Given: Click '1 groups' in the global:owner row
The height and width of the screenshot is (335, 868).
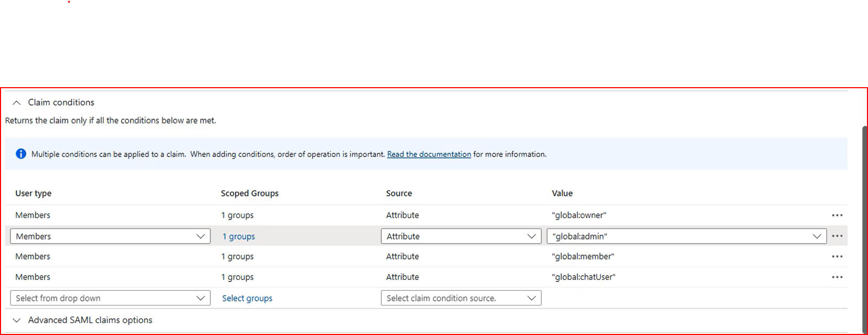Looking at the screenshot, I should [237, 215].
